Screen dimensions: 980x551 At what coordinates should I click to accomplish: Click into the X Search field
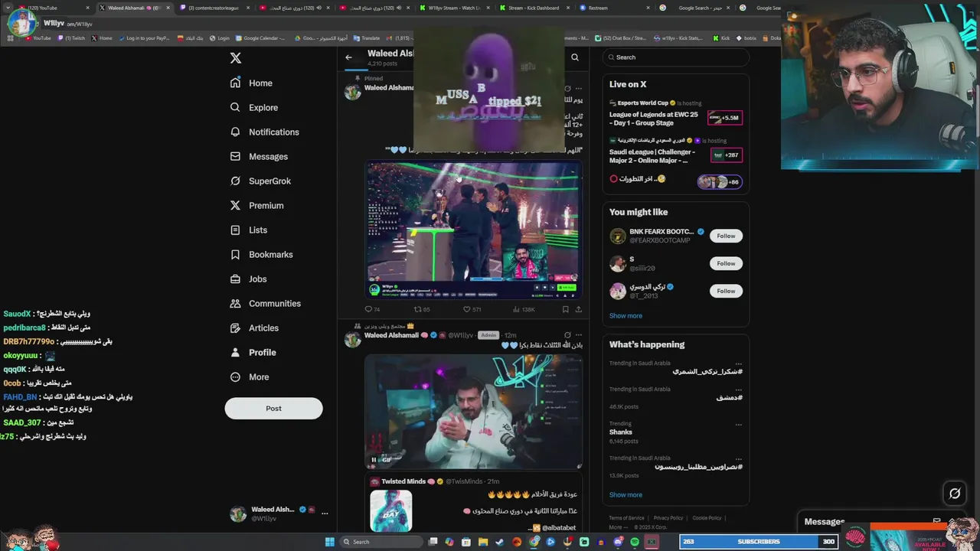coord(675,57)
